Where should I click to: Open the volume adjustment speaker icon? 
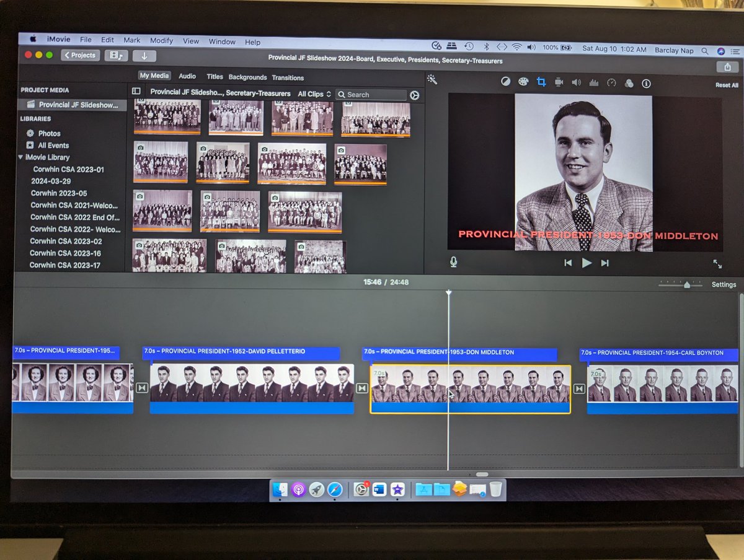(576, 82)
